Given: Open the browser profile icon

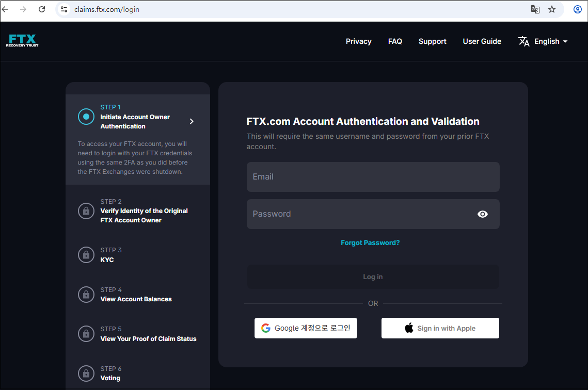Looking at the screenshot, I should click(578, 9).
